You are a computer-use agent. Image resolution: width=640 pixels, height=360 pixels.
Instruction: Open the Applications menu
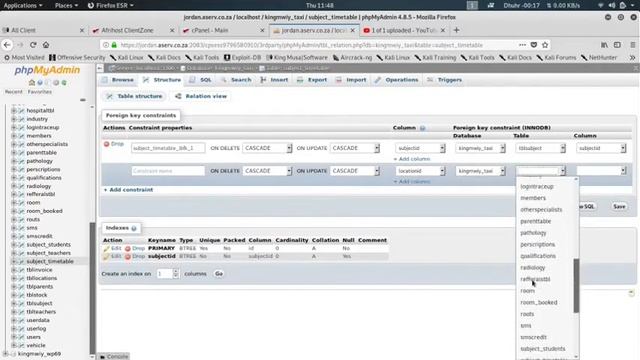[22, 5]
